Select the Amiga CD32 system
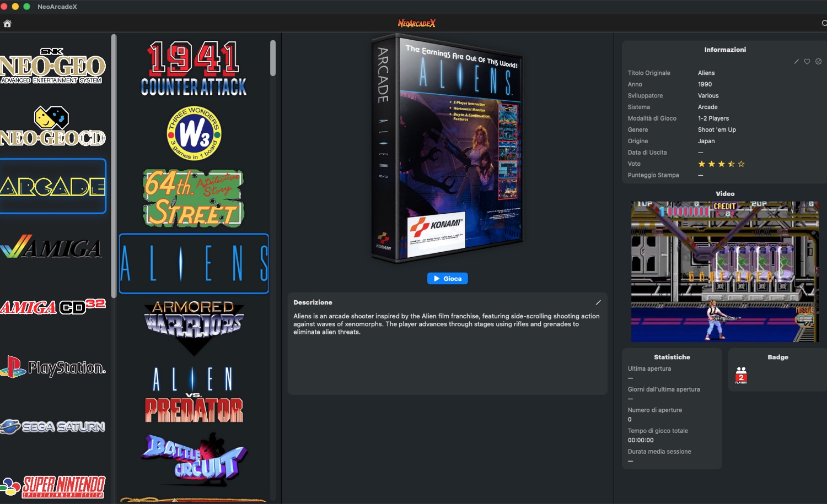This screenshot has width=827, height=504. [x=53, y=306]
